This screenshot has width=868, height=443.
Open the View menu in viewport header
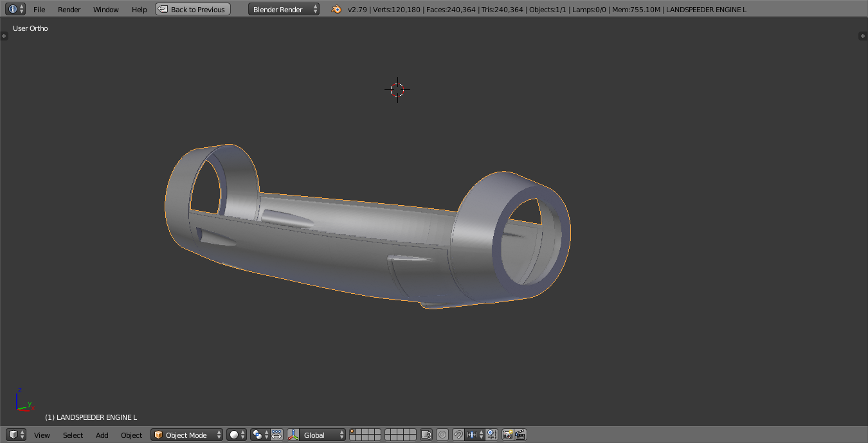pyautogui.click(x=42, y=435)
